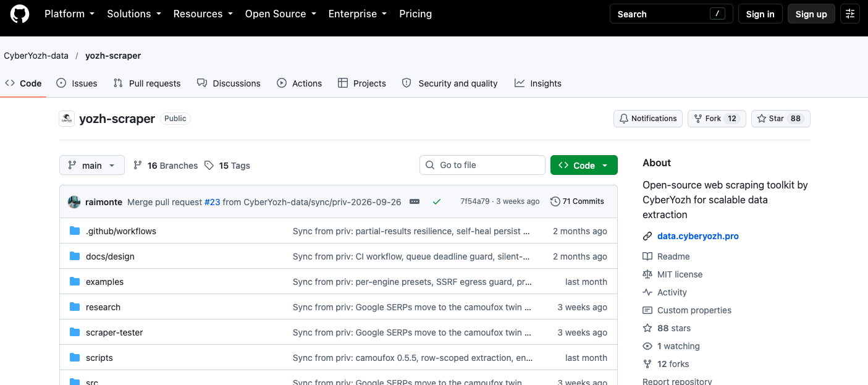
Task: Open the yozh-scraper breadcrumb link
Action: point(113,56)
